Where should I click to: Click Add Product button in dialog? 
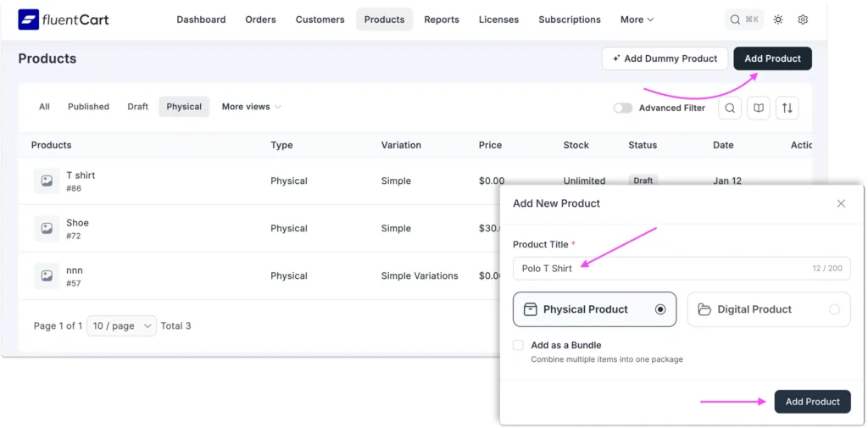(812, 402)
